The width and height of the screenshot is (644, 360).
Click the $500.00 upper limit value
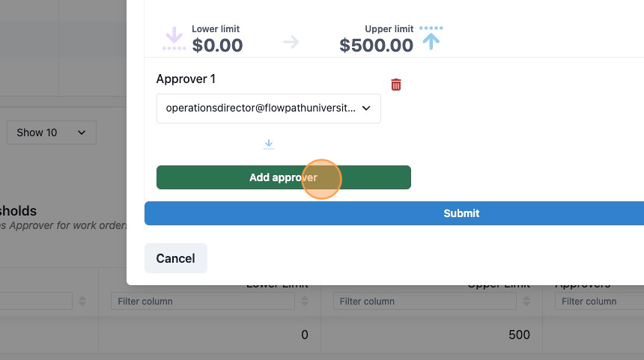click(x=376, y=45)
